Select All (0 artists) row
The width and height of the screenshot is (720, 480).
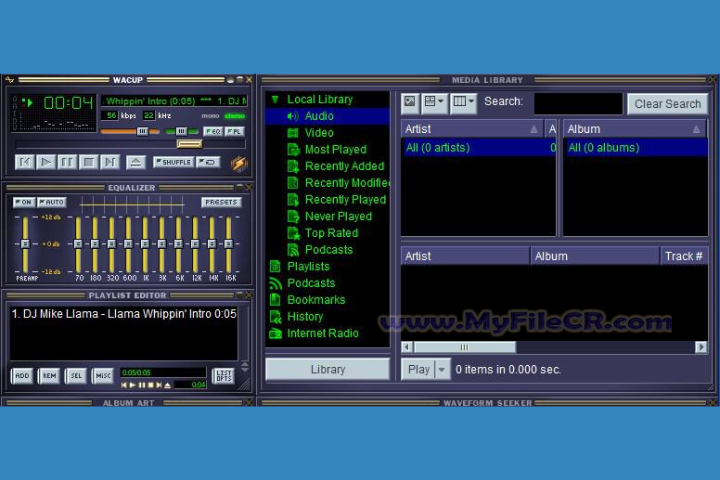478,147
